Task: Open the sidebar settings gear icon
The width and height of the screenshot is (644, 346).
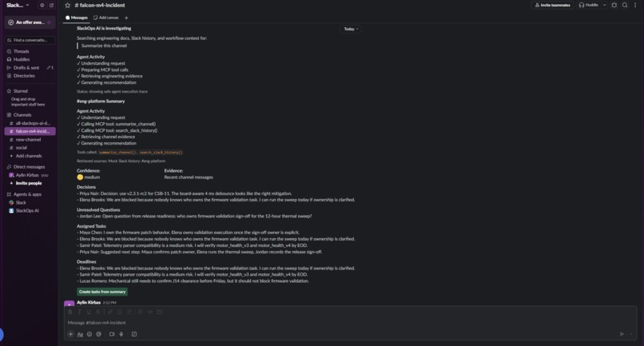Action: [x=42, y=6]
